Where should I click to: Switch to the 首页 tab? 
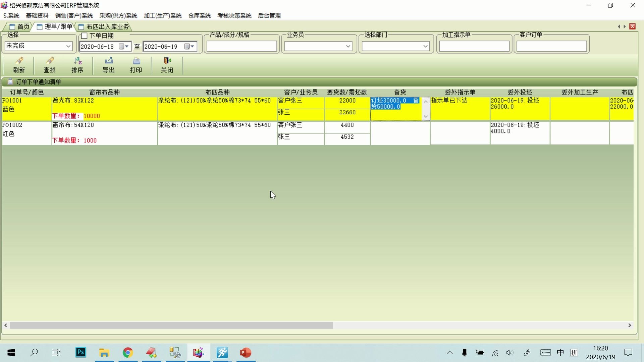coord(19,27)
